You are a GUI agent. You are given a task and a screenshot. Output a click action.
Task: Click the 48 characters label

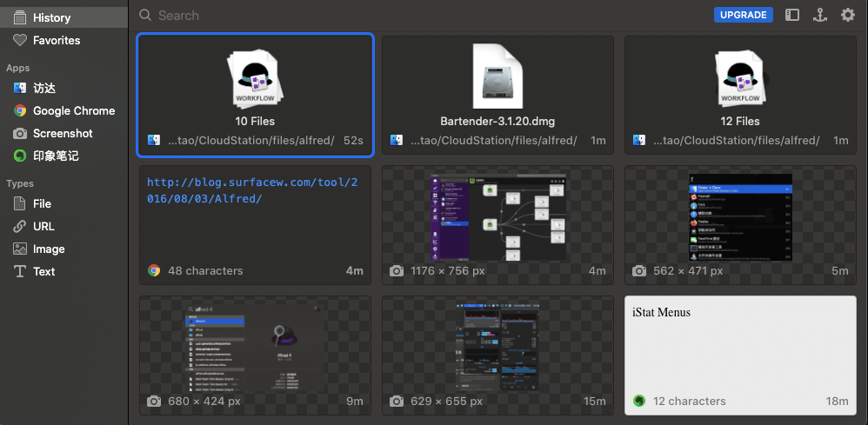205,270
